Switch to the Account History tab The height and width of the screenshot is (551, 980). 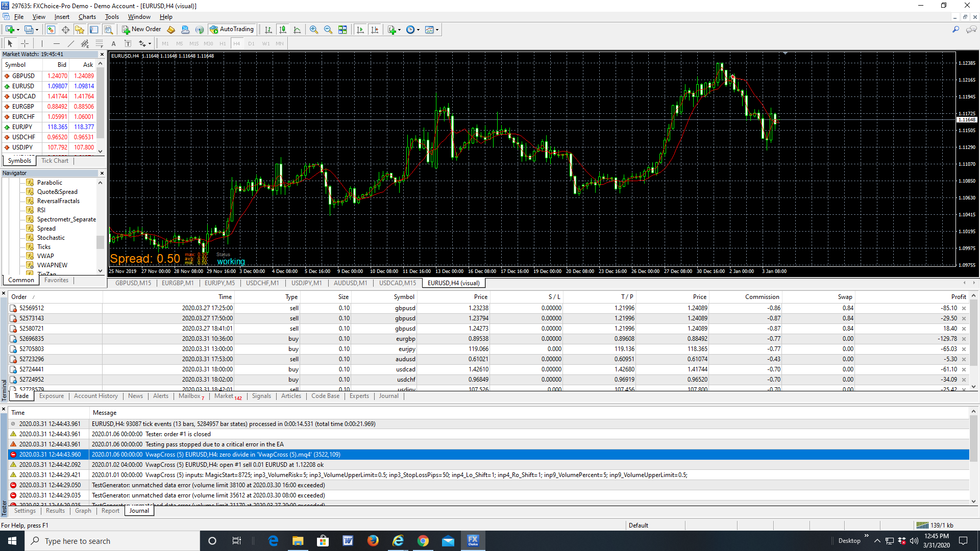point(95,396)
